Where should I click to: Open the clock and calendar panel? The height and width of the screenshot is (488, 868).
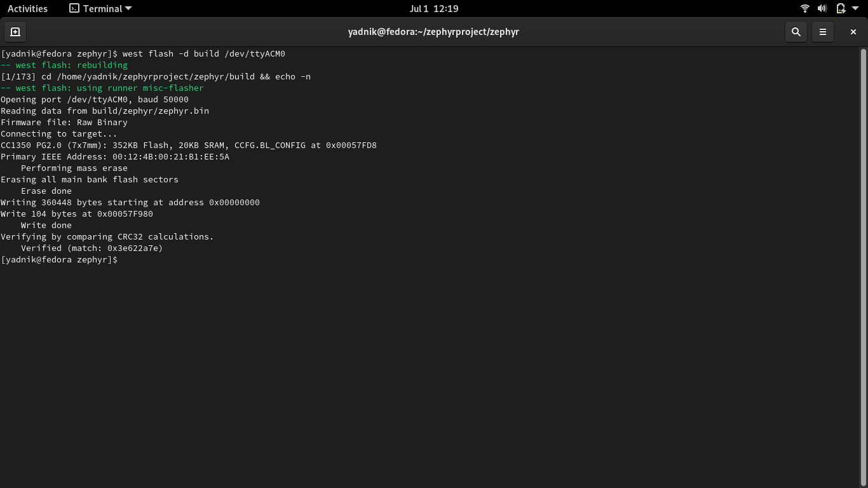(434, 8)
